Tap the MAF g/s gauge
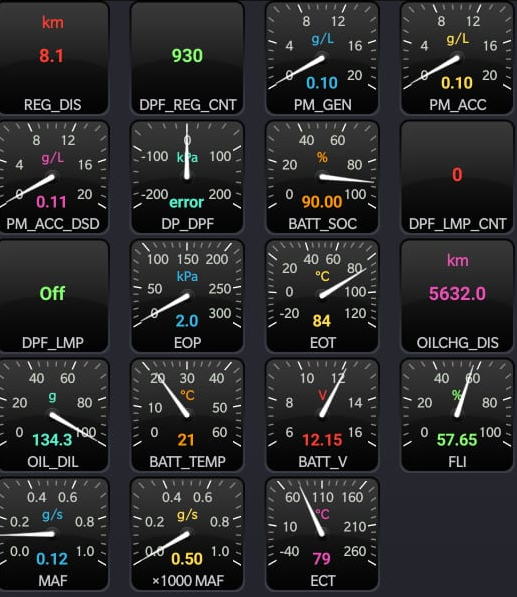517x597 pixels. (53, 534)
